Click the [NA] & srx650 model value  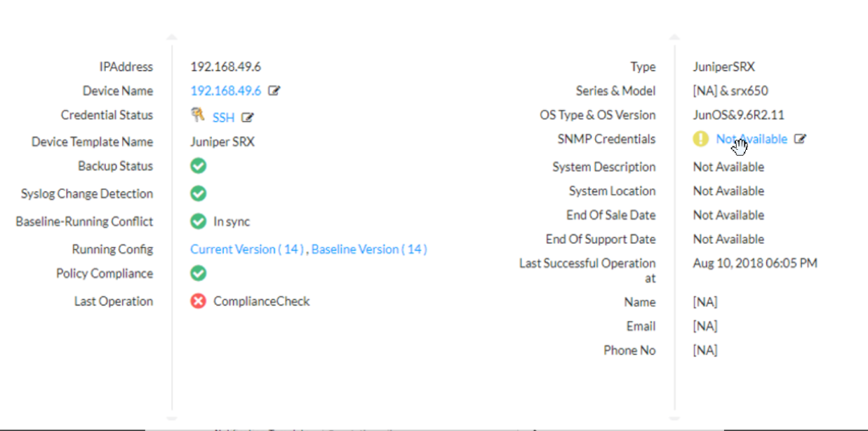(x=731, y=91)
